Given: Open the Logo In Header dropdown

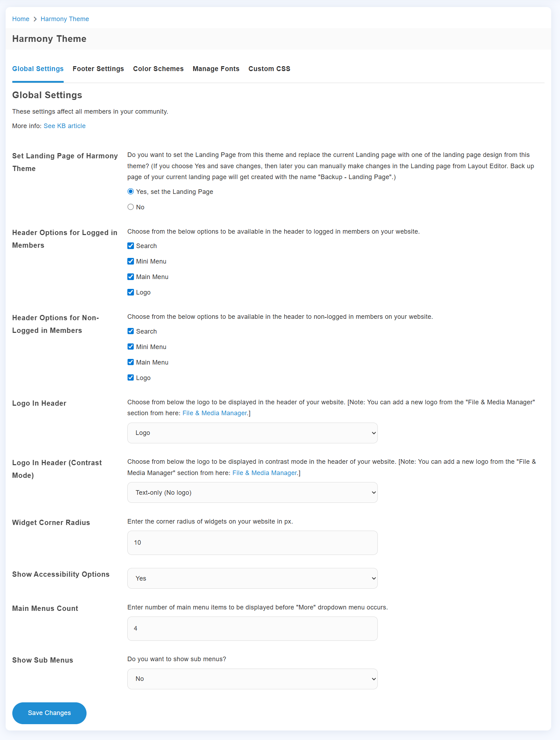Looking at the screenshot, I should coord(253,433).
